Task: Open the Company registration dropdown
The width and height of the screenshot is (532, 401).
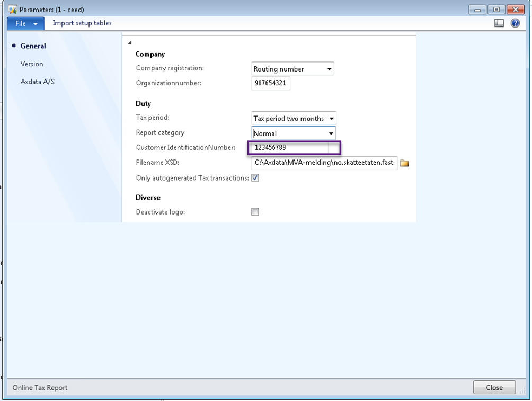Action: [x=329, y=69]
